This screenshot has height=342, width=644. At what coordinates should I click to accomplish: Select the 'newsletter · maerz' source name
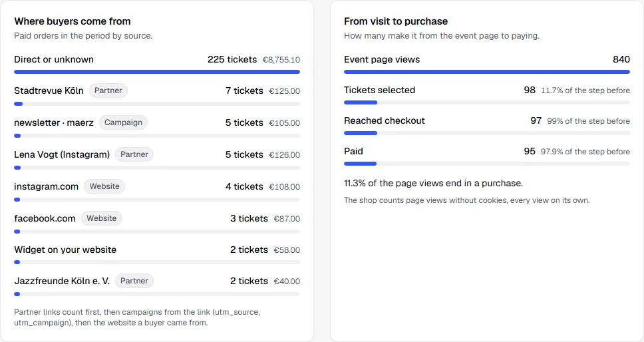coord(54,122)
